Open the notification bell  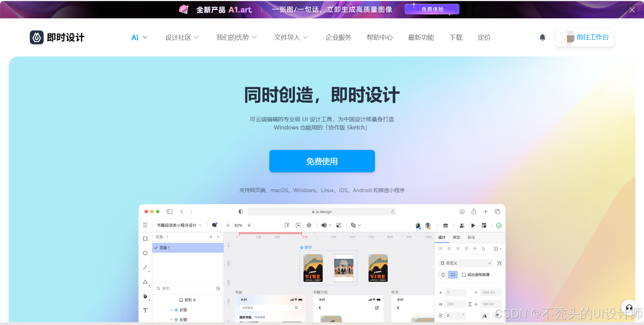[543, 37]
